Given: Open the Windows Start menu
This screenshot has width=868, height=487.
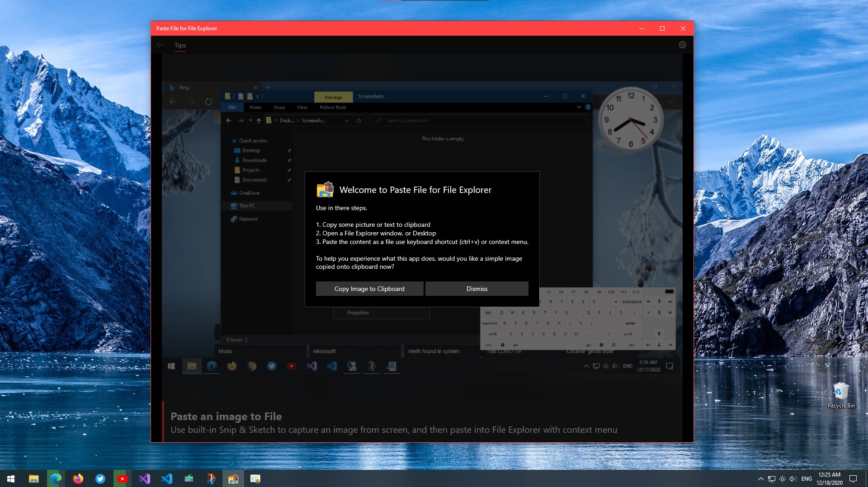Looking at the screenshot, I should coord(11,478).
